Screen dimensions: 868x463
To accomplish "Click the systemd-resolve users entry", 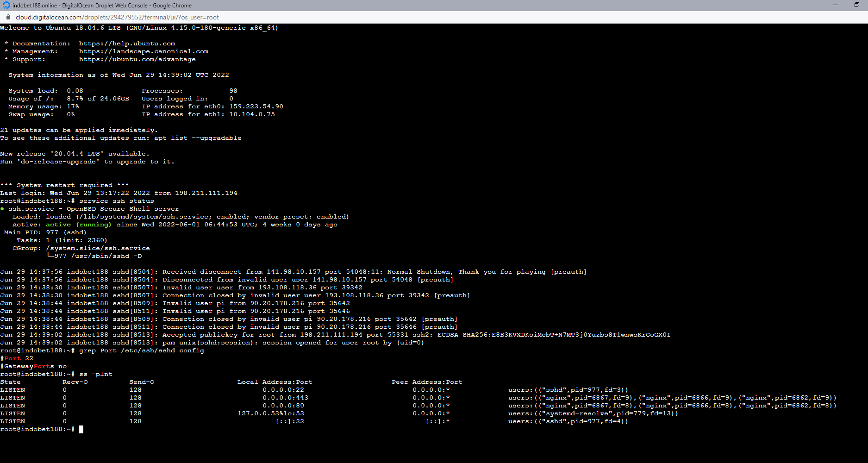I will [593, 413].
